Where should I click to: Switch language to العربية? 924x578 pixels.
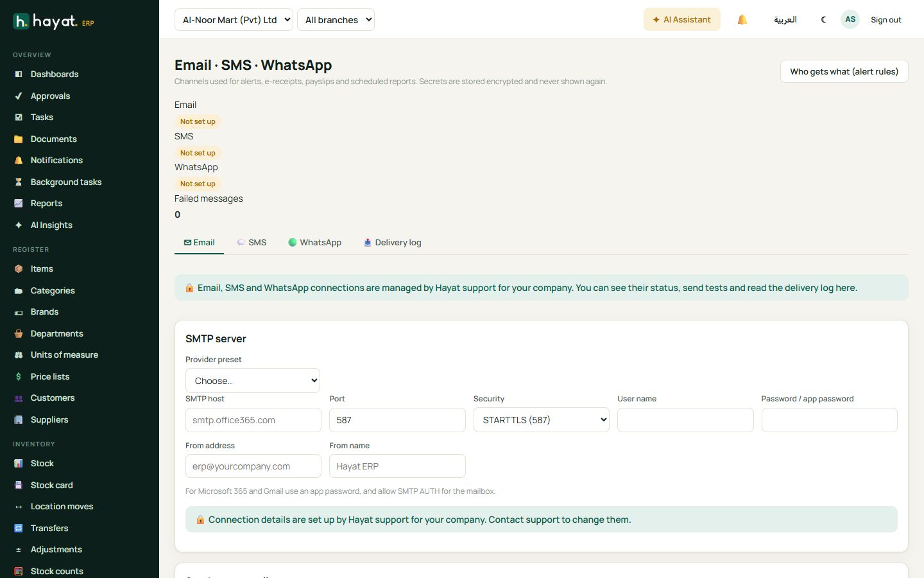(x=785, y=20)
